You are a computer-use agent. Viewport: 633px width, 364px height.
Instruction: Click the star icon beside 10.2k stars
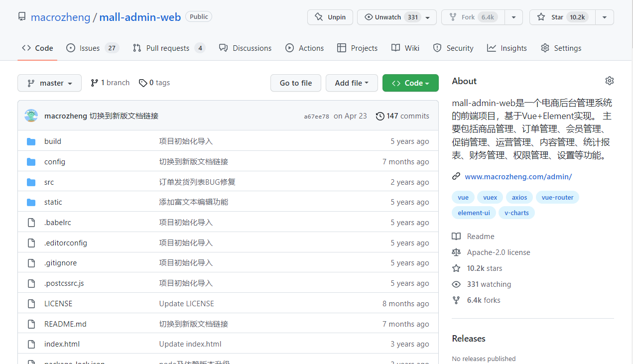point(456,268)
